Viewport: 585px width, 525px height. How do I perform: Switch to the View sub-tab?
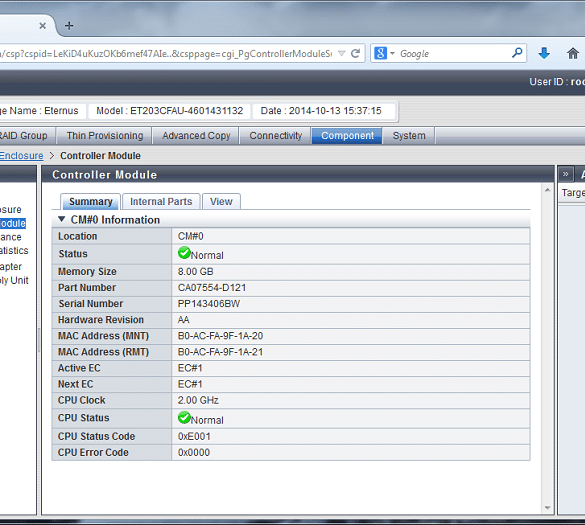pyautogui.click(x=221, y=201)
